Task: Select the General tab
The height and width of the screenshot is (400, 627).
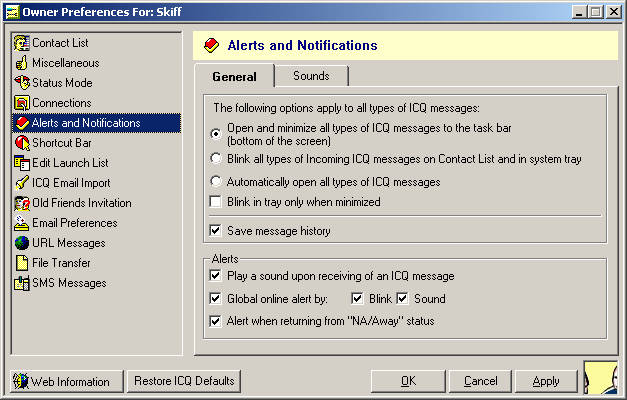Action: coord(234,76)
